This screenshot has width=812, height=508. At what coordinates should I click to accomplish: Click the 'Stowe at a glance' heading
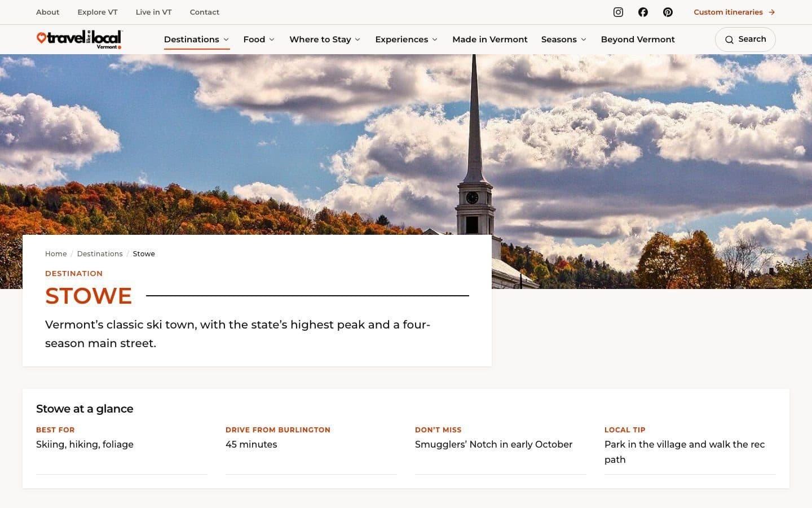pyautogui.click(x=85, y=409)
